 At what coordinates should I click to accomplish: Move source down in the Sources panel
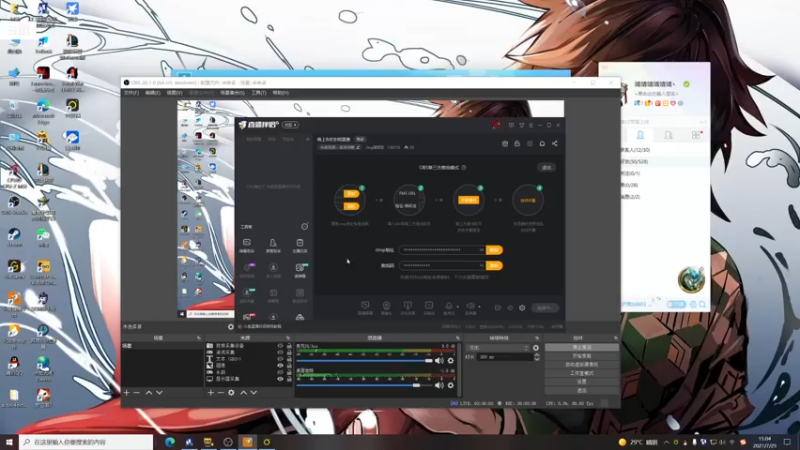point(254,393)
